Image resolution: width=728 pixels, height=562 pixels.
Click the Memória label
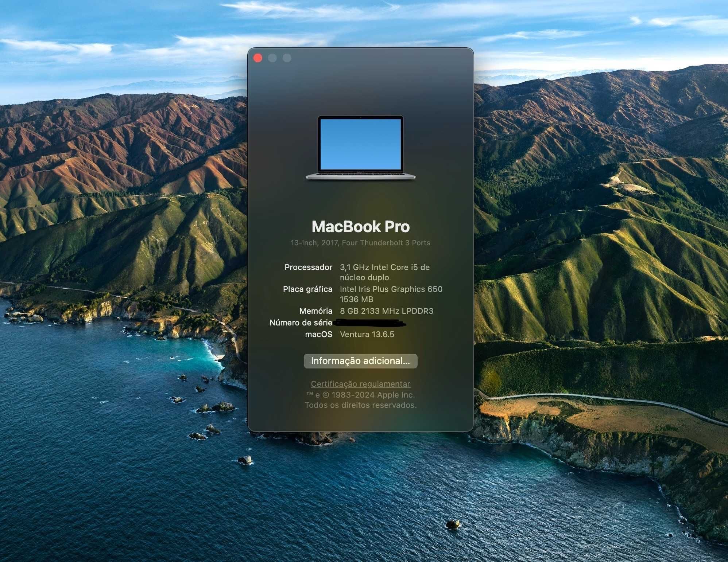316,311
